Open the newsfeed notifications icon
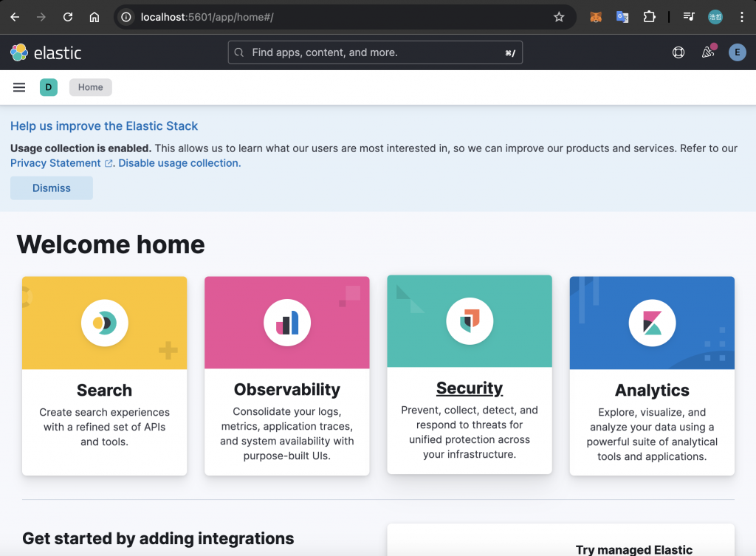This screenshot has height=556, width=756. pyautogui.click(x=708, y=52)
